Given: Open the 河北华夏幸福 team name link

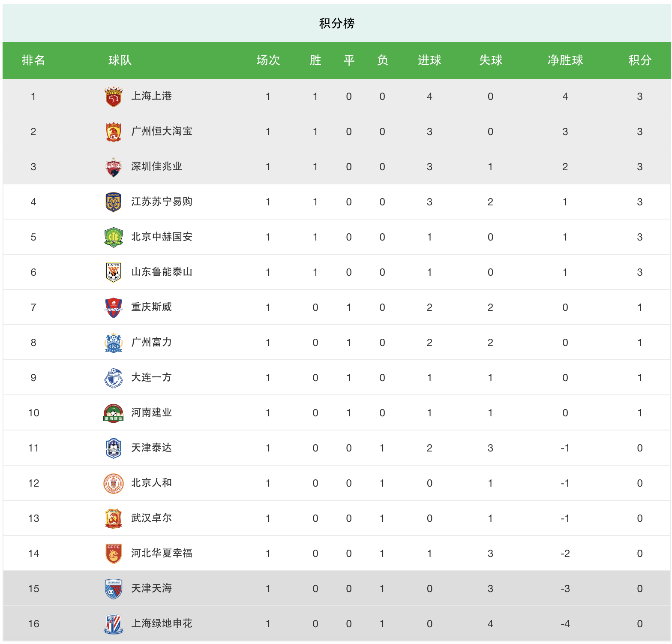Looking at the screenshot, I should (162, 553).
